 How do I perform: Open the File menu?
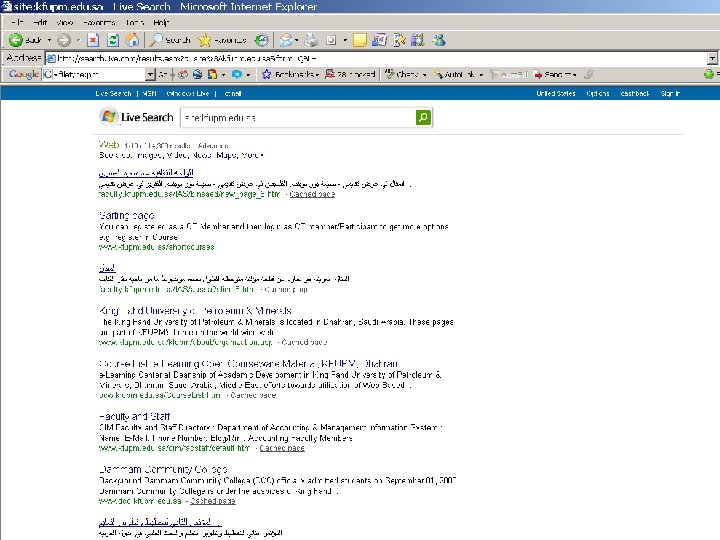pyautogui.click(x=17, y=22)
